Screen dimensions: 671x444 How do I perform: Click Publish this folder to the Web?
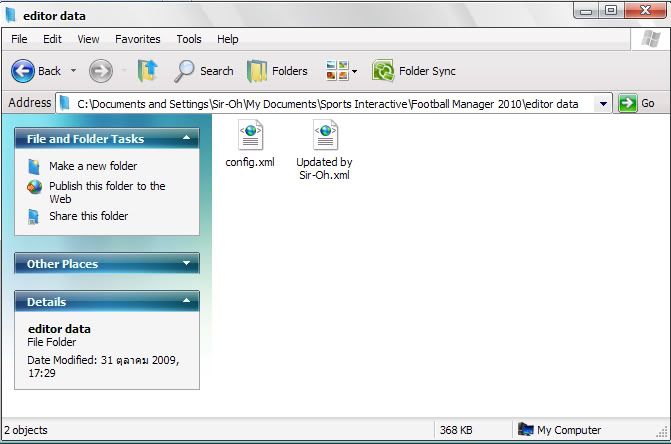pos(107,192)
